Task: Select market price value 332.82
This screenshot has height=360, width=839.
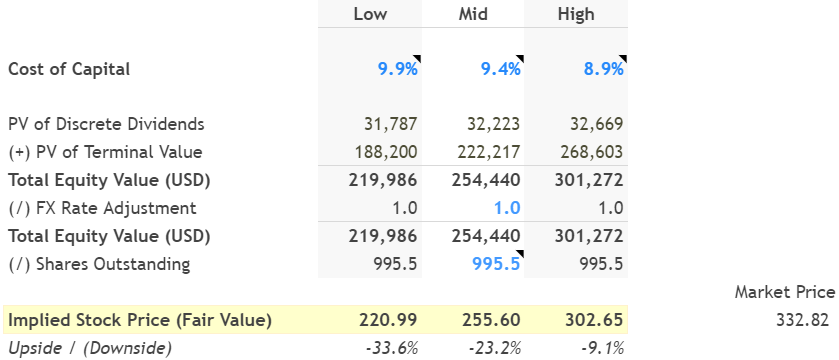Action: click(802, 320)
